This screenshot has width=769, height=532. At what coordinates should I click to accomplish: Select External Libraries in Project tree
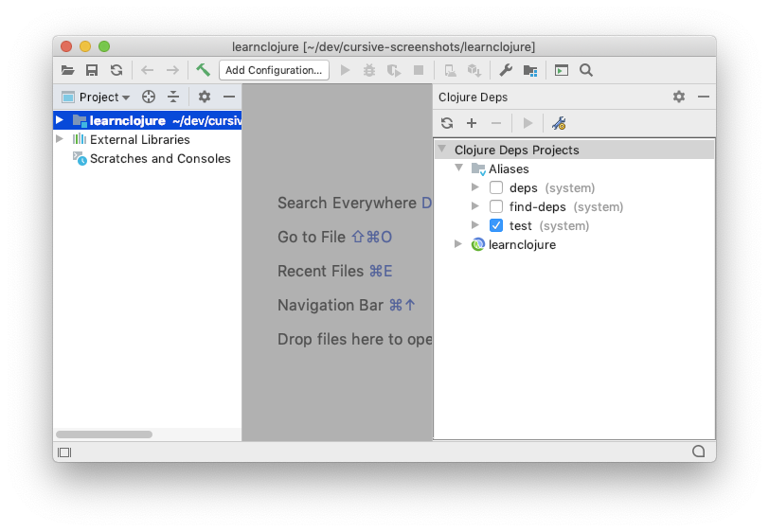[140, 140]
